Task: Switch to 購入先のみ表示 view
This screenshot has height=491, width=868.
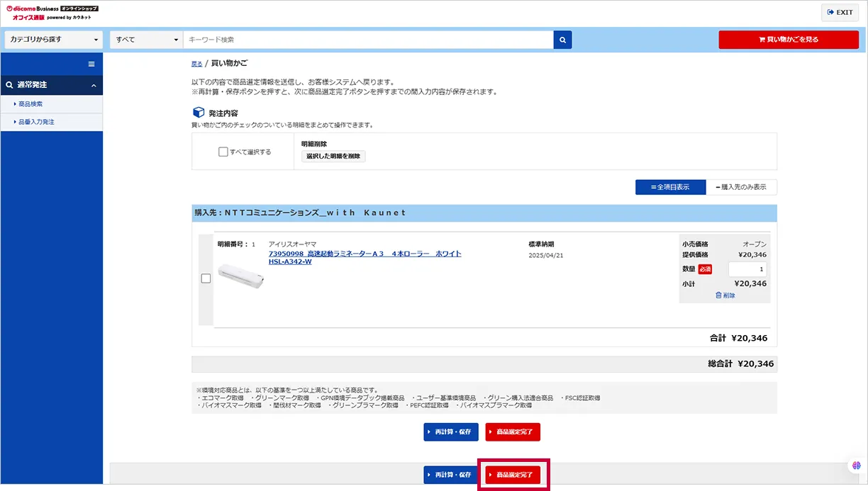Action: (x=742, y=187)
